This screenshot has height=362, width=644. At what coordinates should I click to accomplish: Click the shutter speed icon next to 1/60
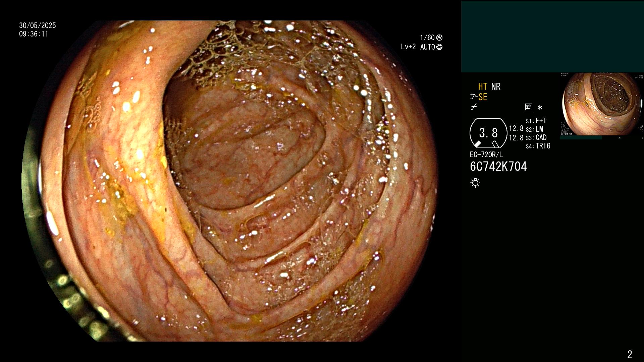coord(439,38)
